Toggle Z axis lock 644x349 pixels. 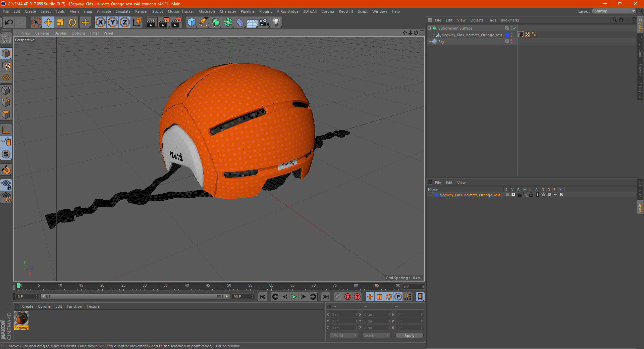125,22
